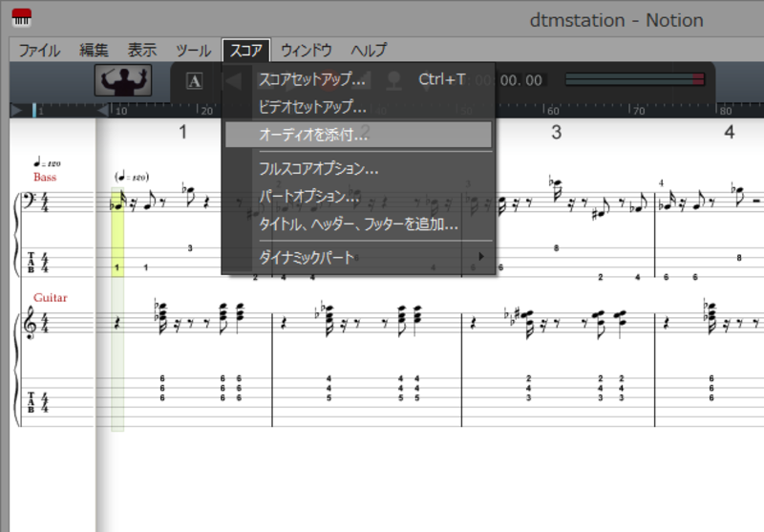Expand the ダイナミックパート submenu arrow
Screen dimensions: 764x532
pyautogui.click(x=481, y=256)
